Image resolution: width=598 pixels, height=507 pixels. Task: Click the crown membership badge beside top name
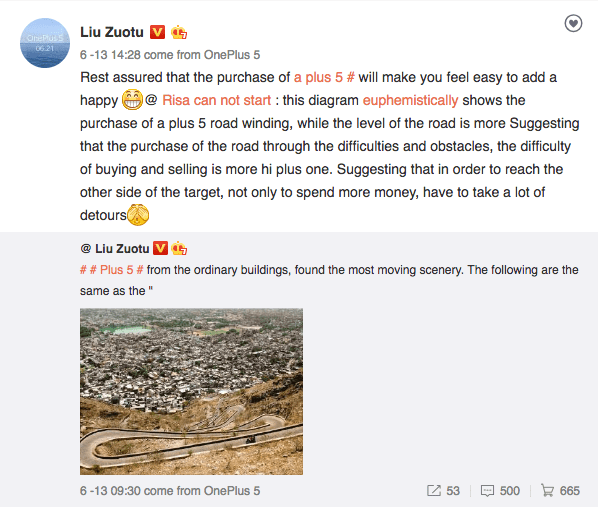[x=179, y=32]
